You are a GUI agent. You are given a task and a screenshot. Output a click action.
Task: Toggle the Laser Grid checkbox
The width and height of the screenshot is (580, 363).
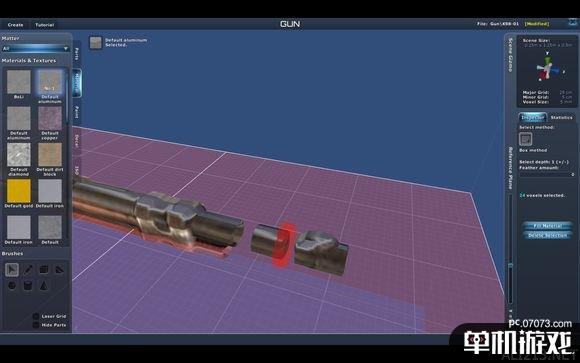36,316
